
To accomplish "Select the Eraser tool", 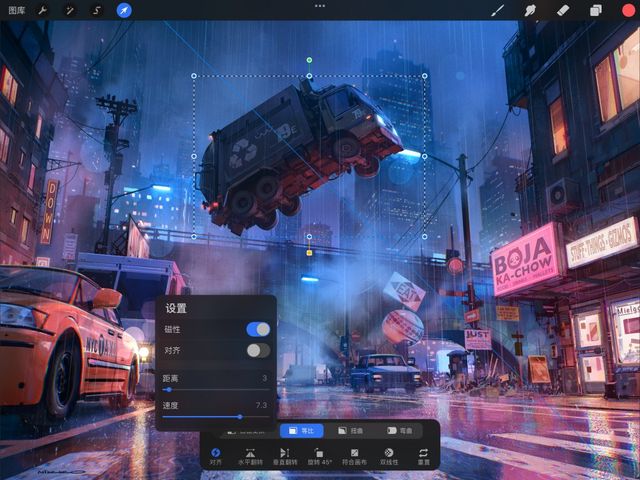I will 562,10.
